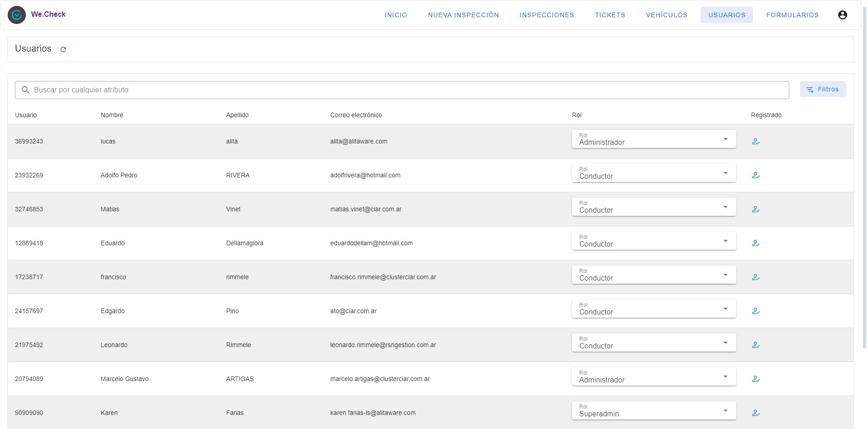Viewport: 868px width, 429px height.
Task: Open the Vehículos section
Action: point(666,15)
